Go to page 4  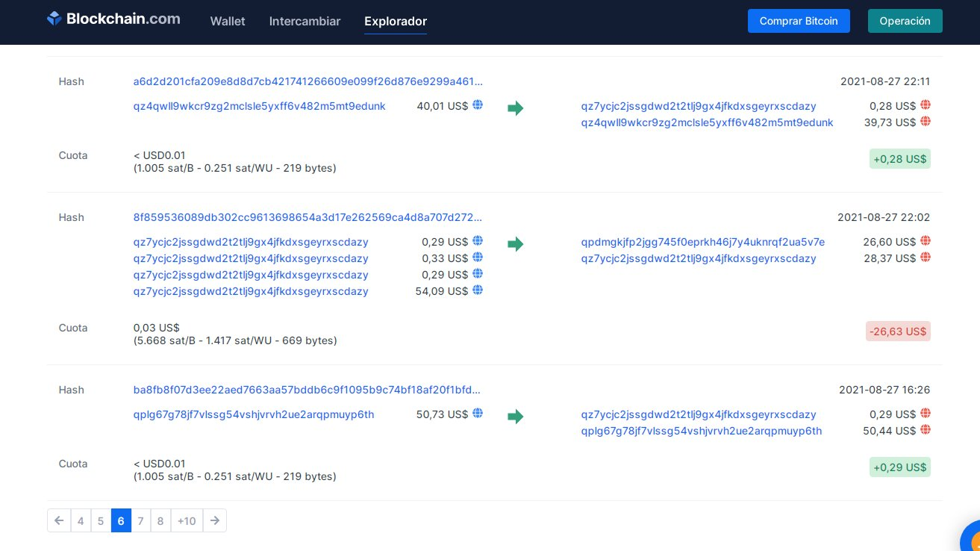pyautogui.click(x=81, y=520)
